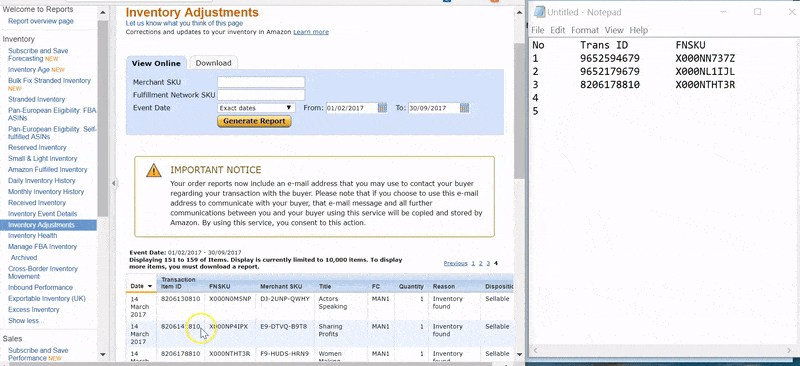Open Stranded Inventory report

point(37,100)
